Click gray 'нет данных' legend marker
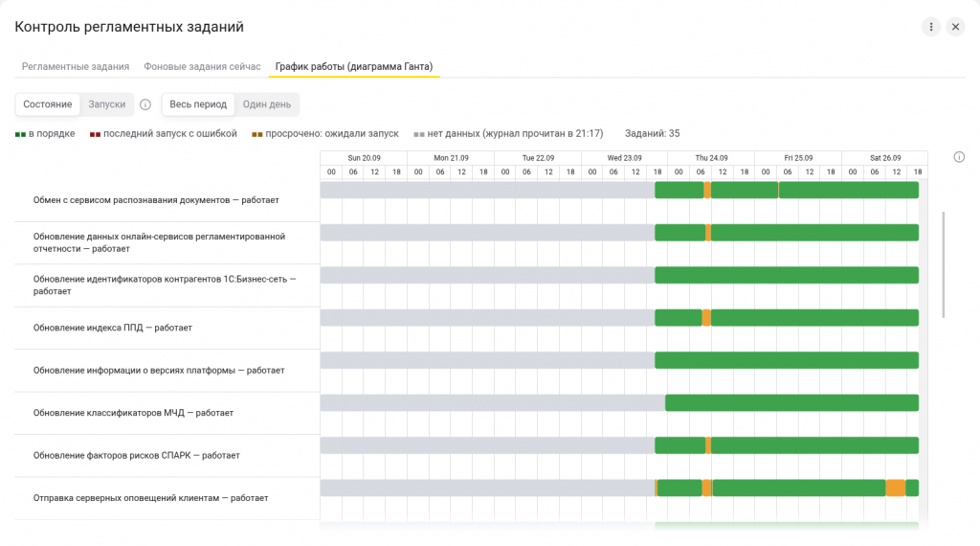Image resolution: width=980 pixels, height=546 pixels. (419, 134)
